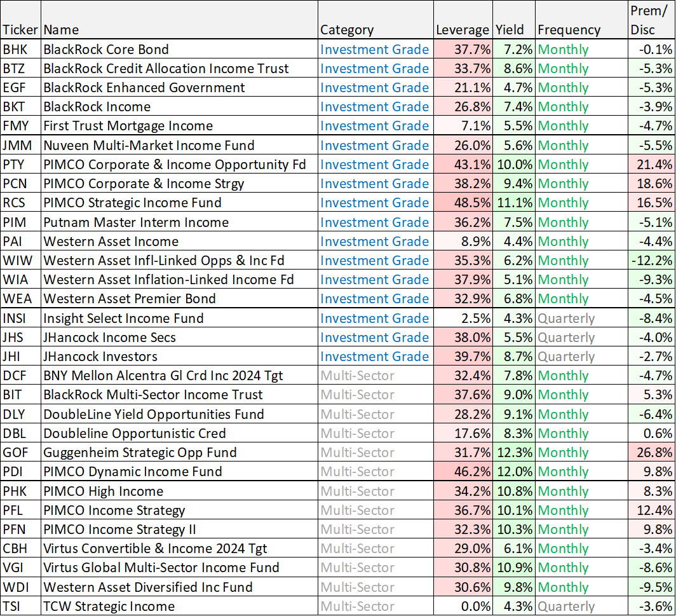This screenshot has height=616, width=676.
Task: Click Nuveen Multi-Market Income Fund
Action: 179,145
